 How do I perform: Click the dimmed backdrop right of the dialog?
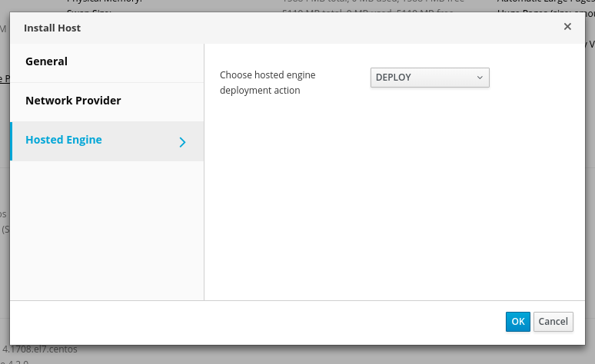590,192
